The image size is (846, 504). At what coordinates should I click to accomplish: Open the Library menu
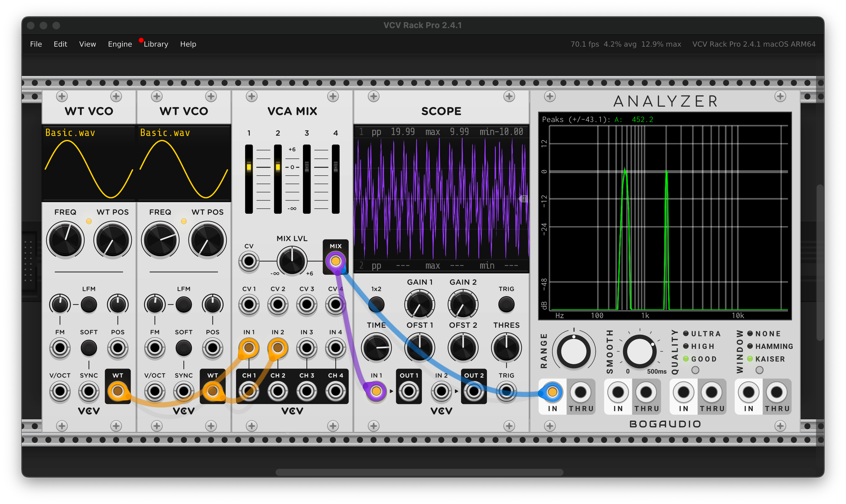pyautogui.click(x=156, y=44)
